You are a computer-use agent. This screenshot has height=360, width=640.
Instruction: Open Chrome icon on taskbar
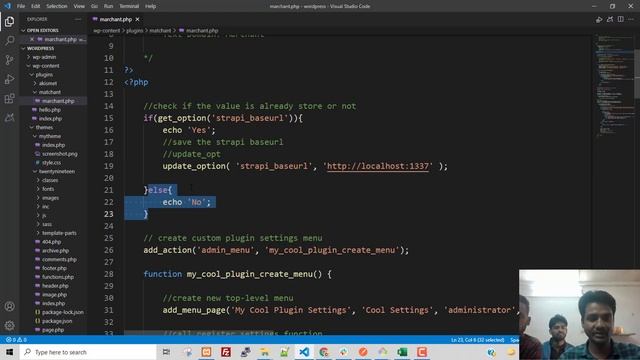click(x=324, y=352)
